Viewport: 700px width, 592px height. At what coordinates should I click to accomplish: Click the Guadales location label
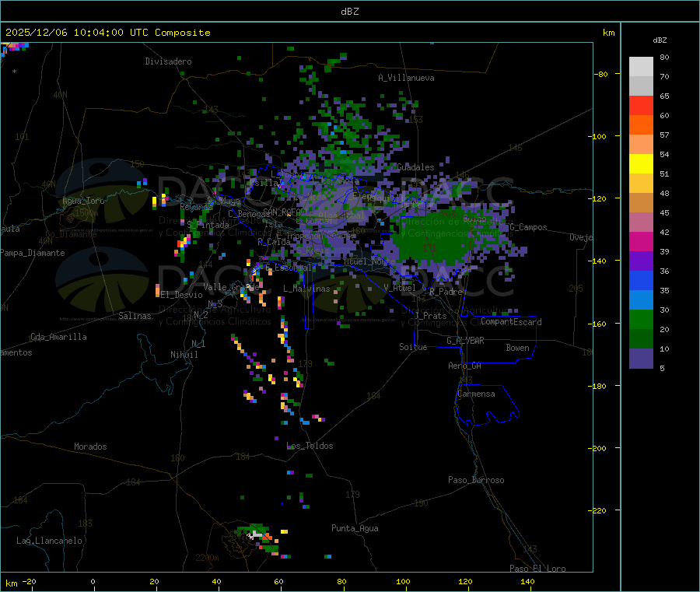(x=415, y=167)
